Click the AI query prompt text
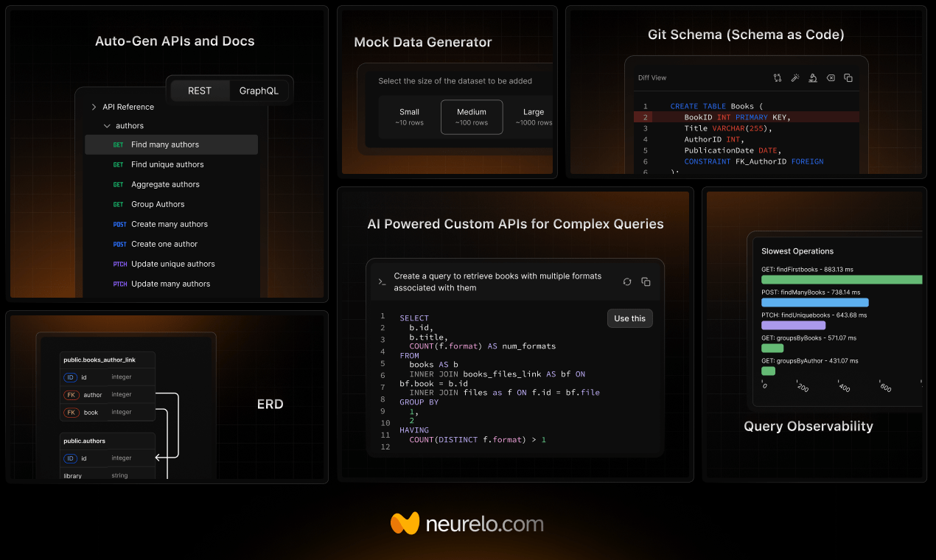 click(497, 281)
